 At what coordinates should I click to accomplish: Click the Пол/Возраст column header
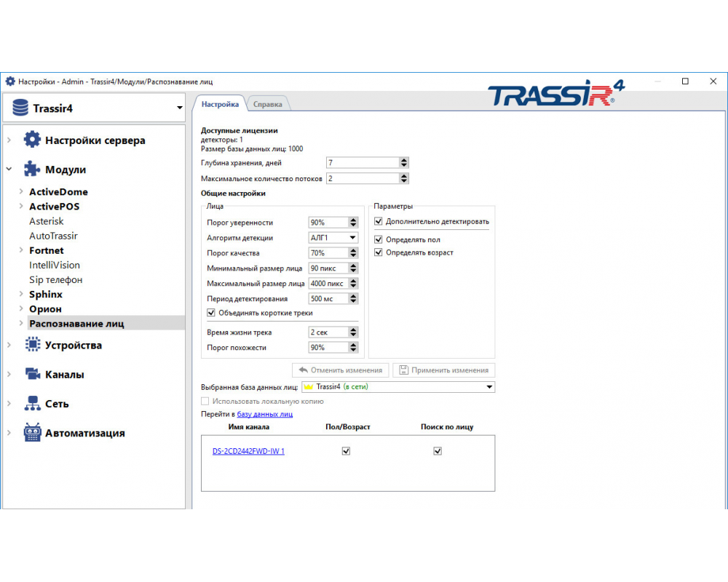348,426
